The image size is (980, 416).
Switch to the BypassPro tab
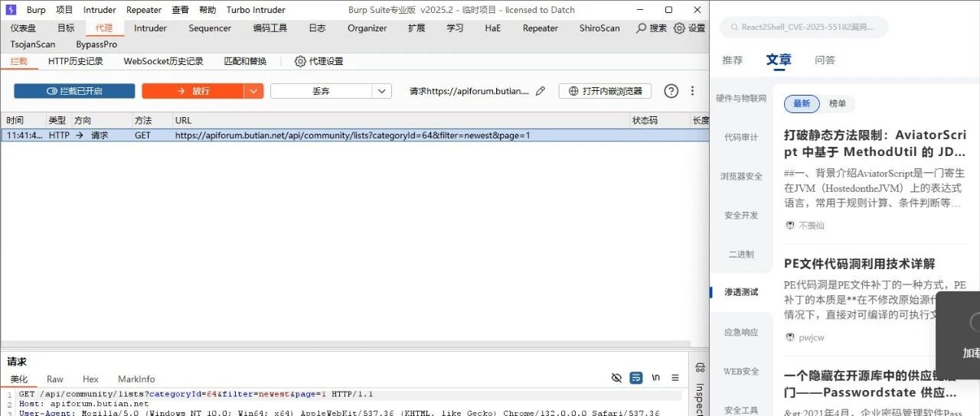pyautogui.click(x=96, y=44)
